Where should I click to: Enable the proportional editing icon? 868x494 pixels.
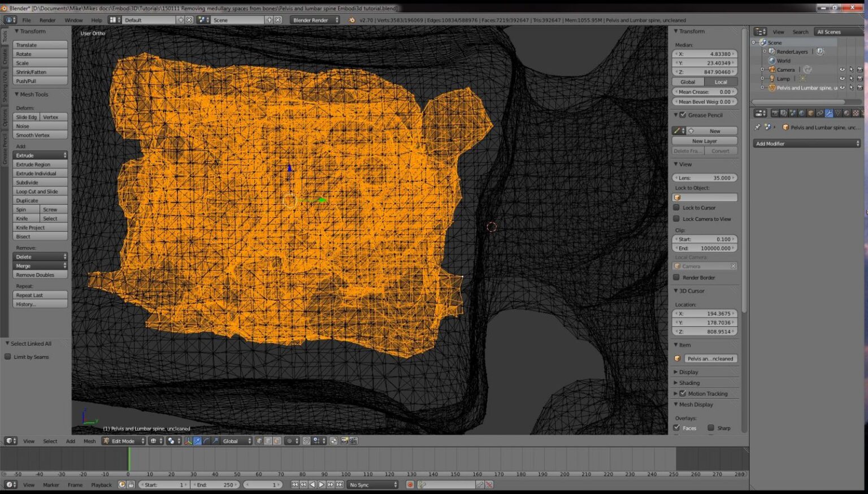coord(290,441)
